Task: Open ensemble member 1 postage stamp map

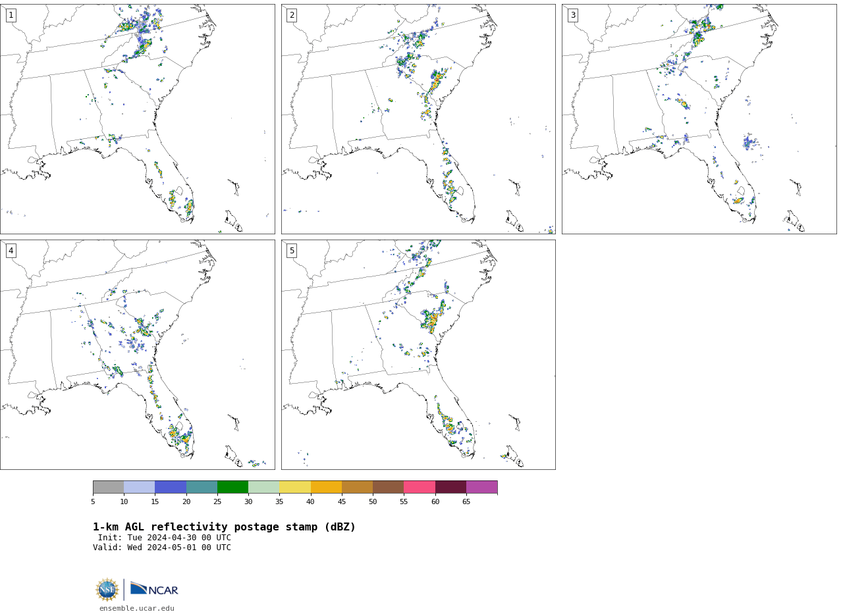Action: pos(137,119)
